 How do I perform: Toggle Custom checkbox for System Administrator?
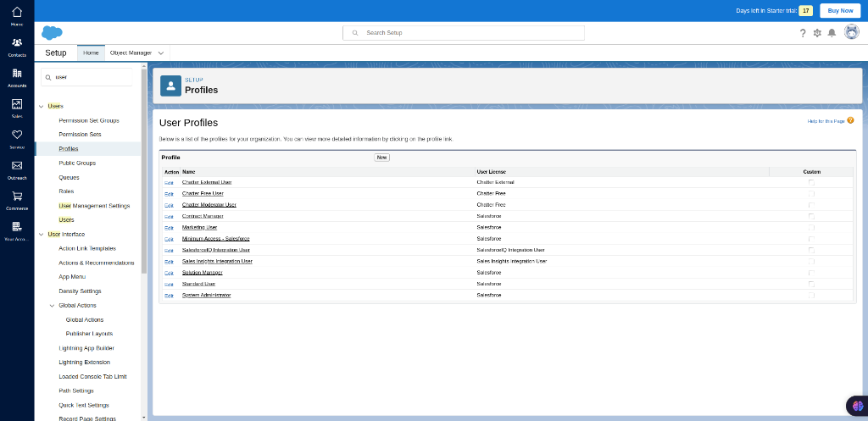coord(811,296)
